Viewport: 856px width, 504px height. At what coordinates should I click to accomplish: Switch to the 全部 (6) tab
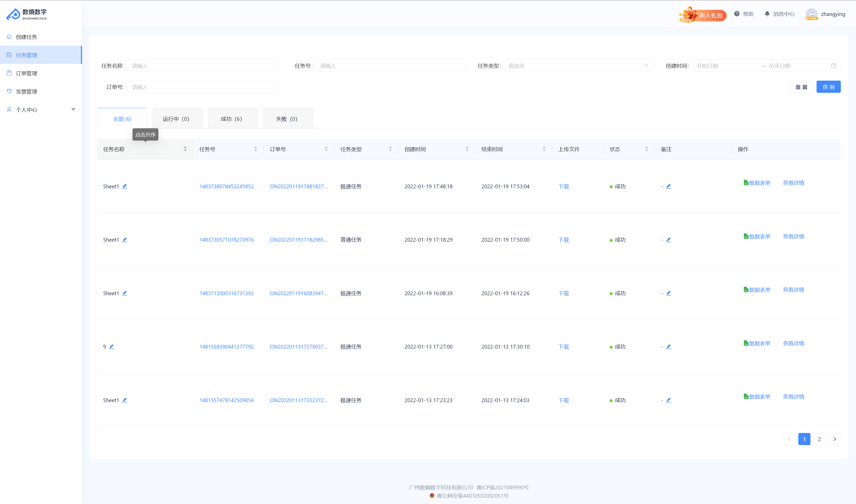coord(122,119)
